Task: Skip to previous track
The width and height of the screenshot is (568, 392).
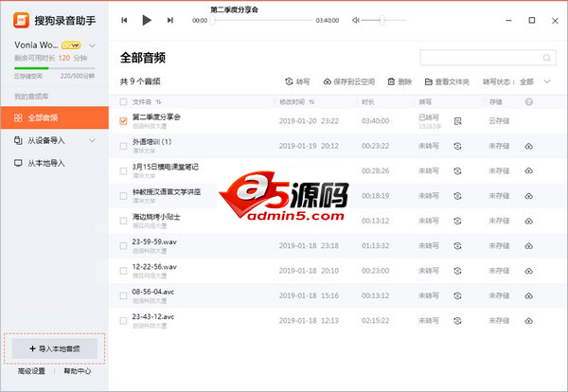Action: pos(124,20)
